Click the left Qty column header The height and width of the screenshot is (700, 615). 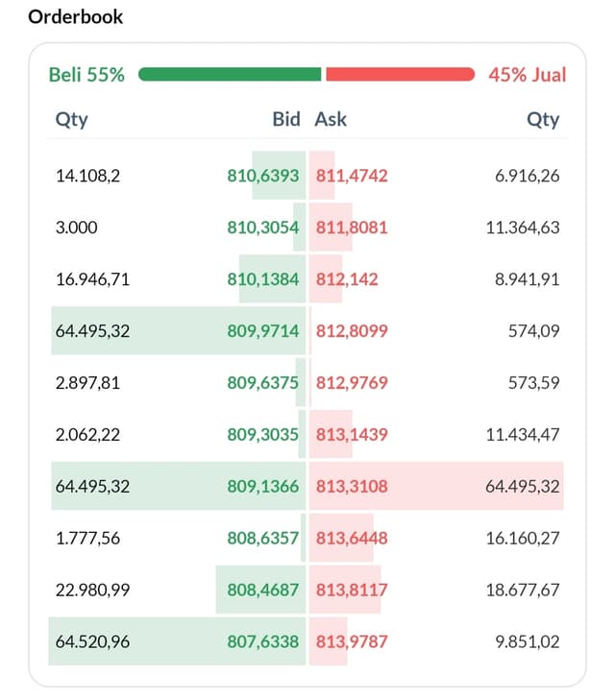point(71,120)
